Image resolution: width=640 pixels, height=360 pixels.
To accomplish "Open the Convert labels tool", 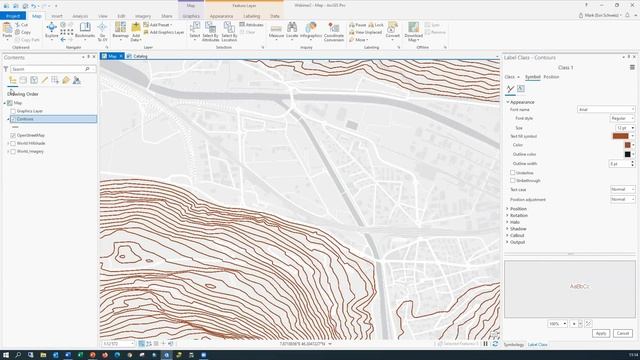I will click(x=393, y=31).
